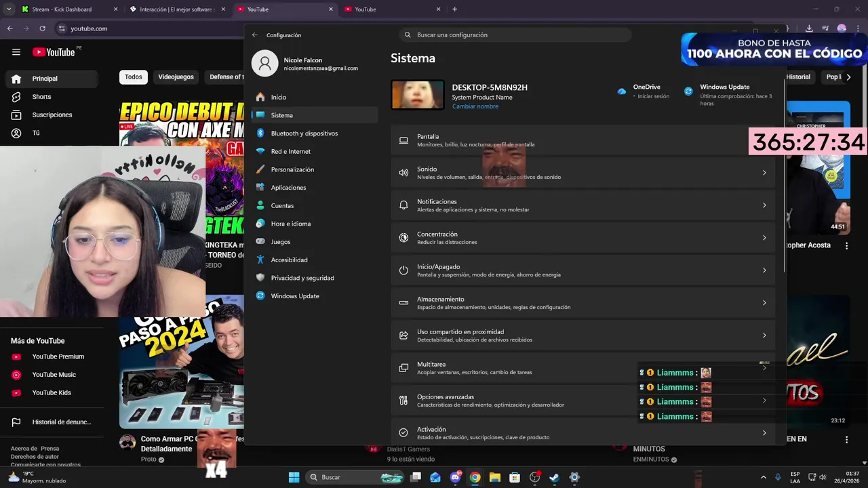Open YouTube hamburger menu

click(x=16, y=52)
